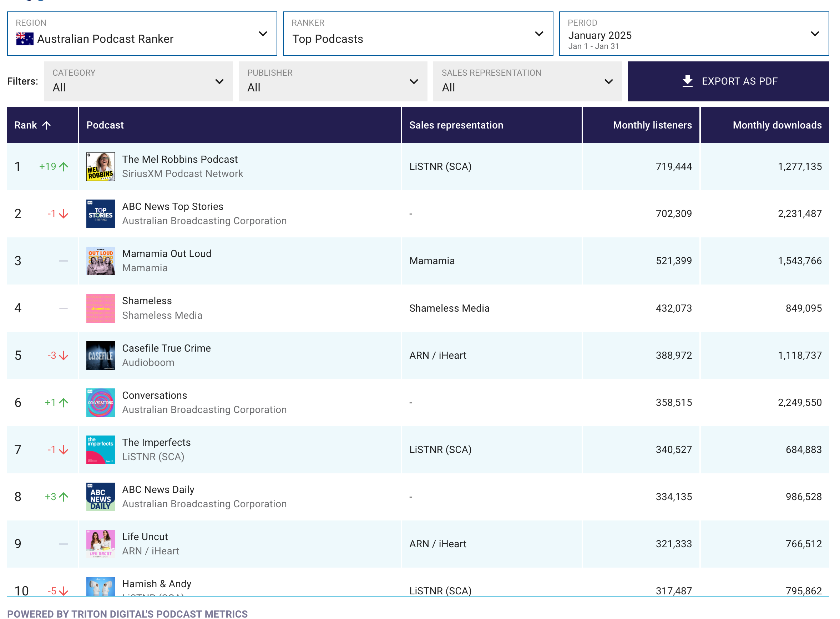This screenshot has width=840, height=619.
Task: Open the Sales Representation filter
Action: click(527, 82)
